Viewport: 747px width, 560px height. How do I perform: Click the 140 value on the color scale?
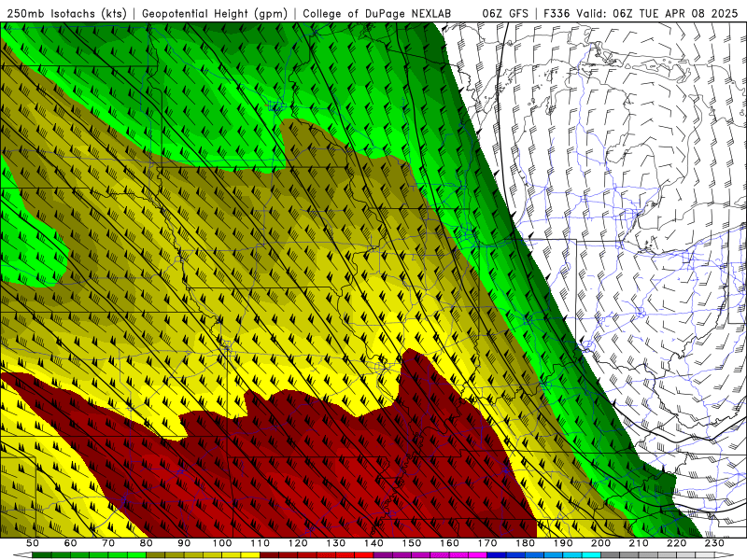[x=373, y=543]
